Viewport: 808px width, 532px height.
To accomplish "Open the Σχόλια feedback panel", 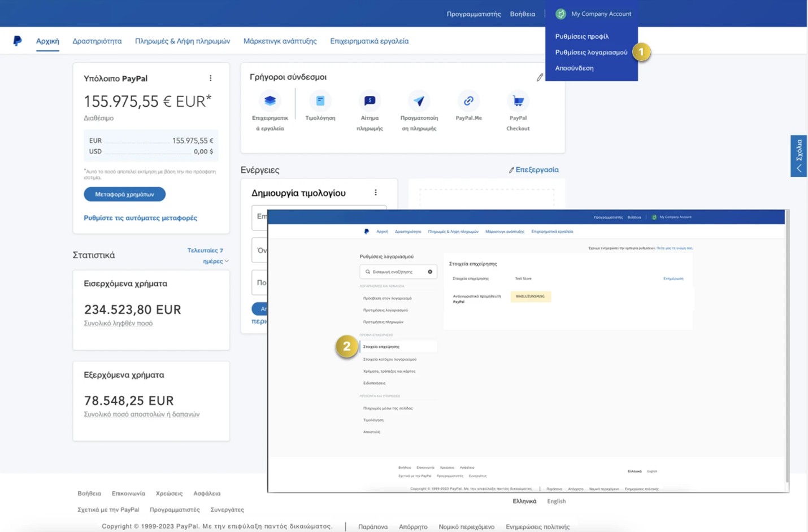I will 798,156.
